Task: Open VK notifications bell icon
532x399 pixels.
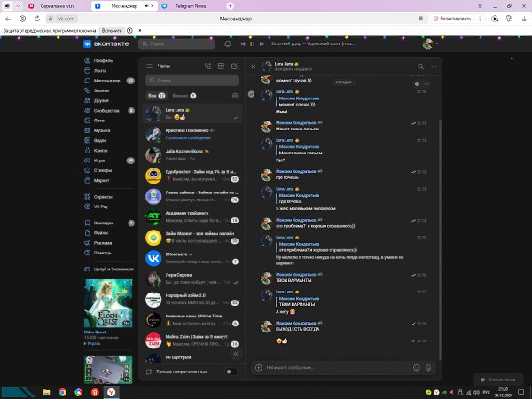Action: (x=228, y=43)
